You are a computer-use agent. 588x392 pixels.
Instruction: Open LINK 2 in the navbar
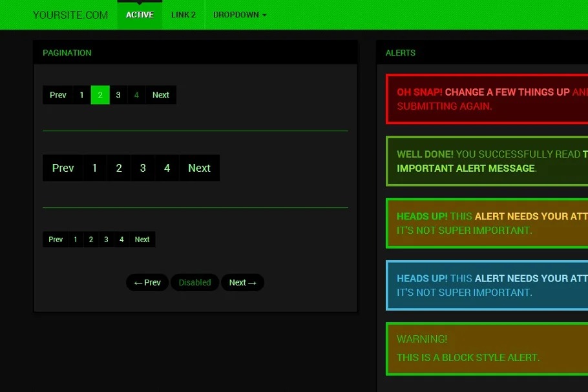(x=183, y=15)
